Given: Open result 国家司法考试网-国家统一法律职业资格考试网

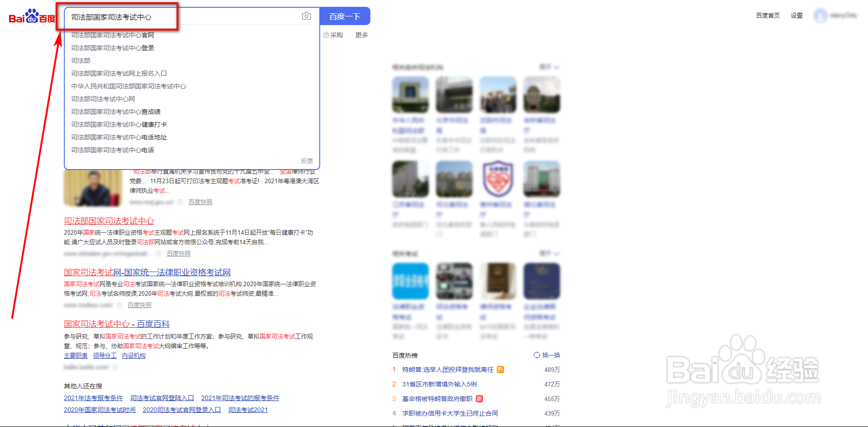Looking at the screenshot, I should coord(147,273).
